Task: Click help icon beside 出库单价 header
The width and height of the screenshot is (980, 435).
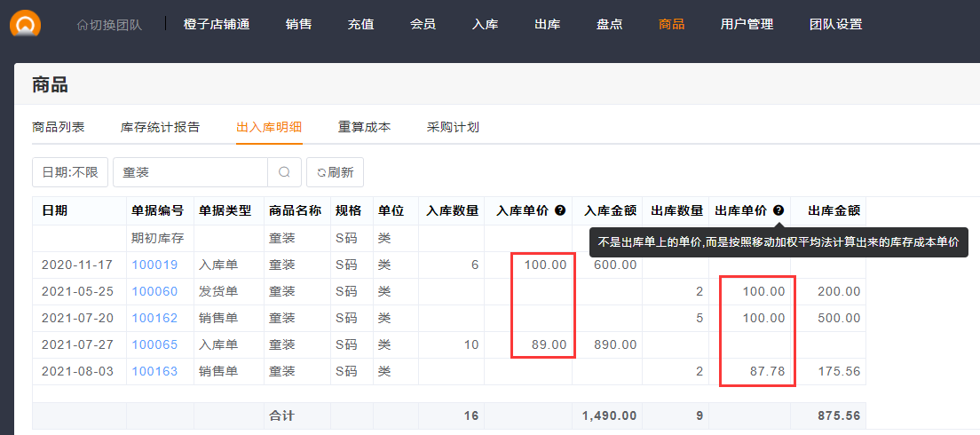Action: (x=778, y=211)
